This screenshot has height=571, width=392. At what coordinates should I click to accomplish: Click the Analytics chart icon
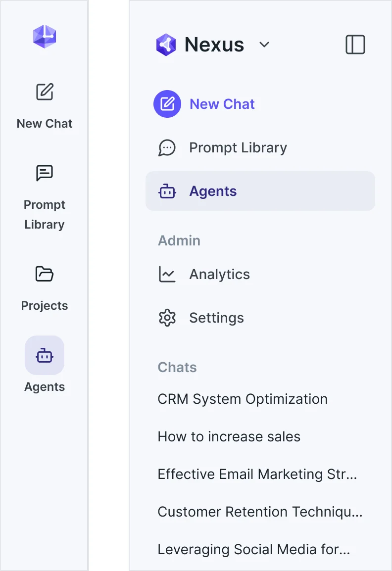tap(167, 274)
